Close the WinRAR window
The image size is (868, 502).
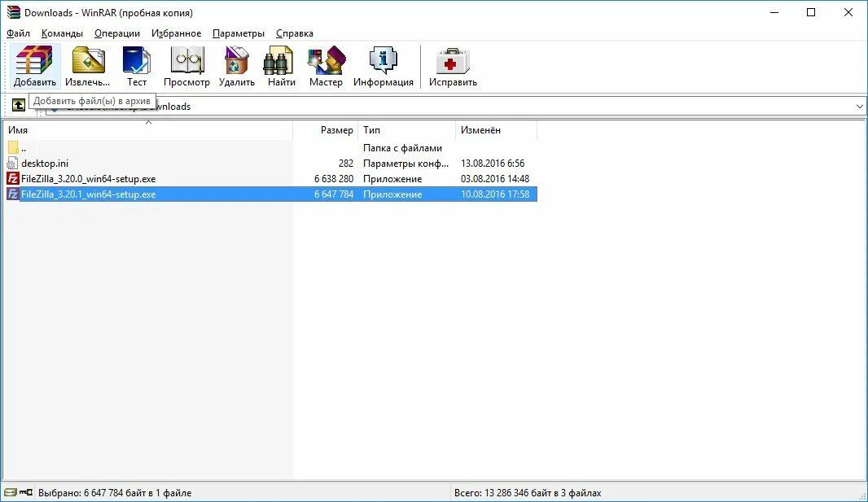848,12
